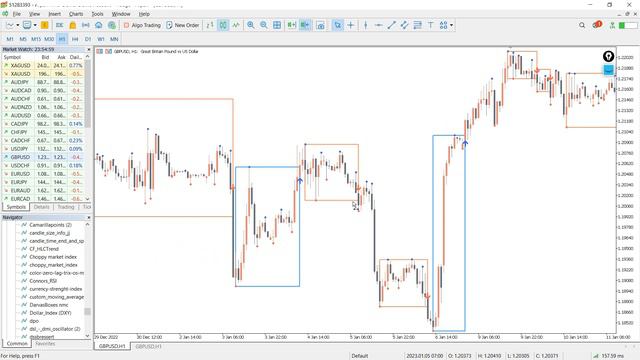Select the M30 timeframe
640x360 pixels.
click(49, 39)
